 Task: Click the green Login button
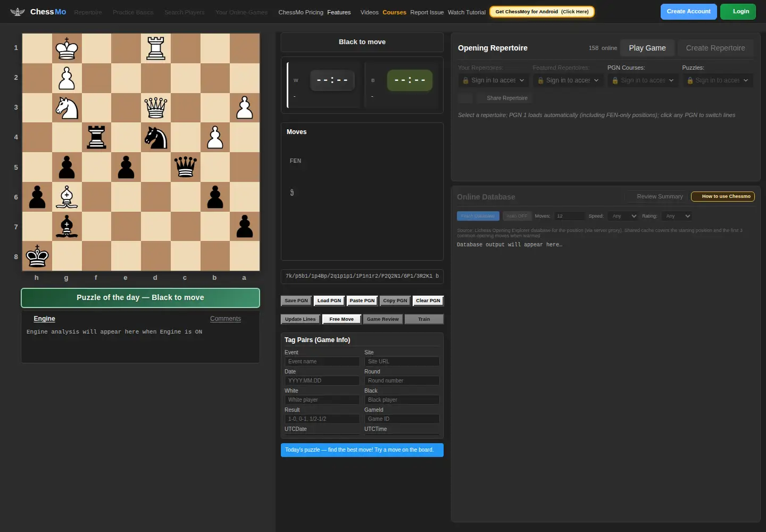click(738, 12)
